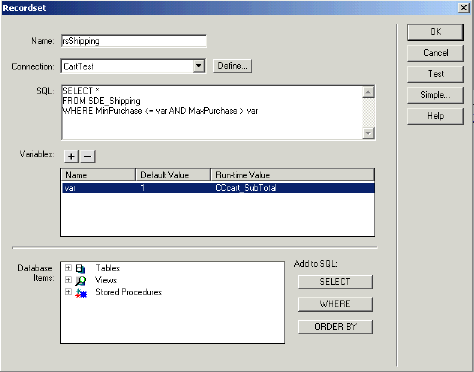Click SQL scrollbar up arrow
The image size is (474, 372).
click(368, 92)
